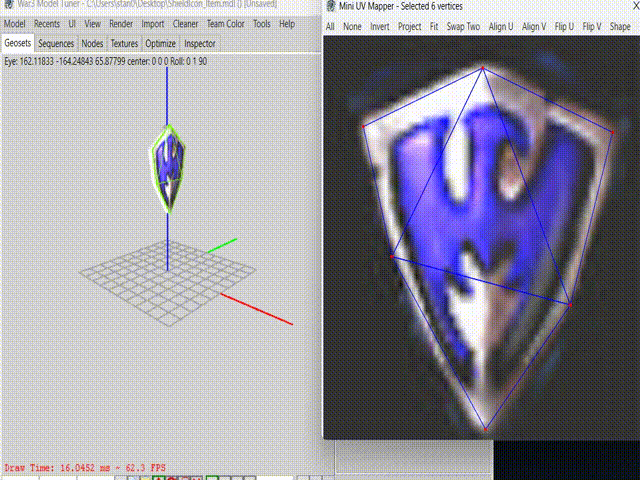Click Flip U in the Mini UV Mapper
Image resolution: width=640 pixels, height=480 pixels.
564,27
